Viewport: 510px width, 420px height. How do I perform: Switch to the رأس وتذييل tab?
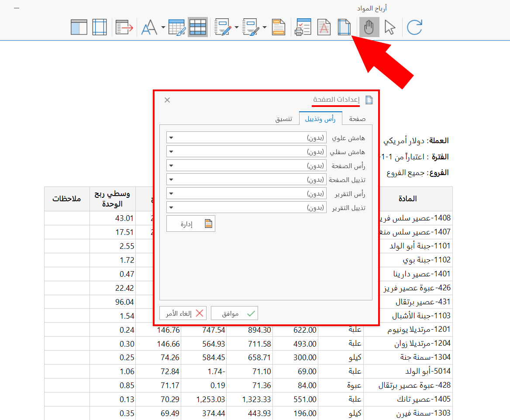320,119
